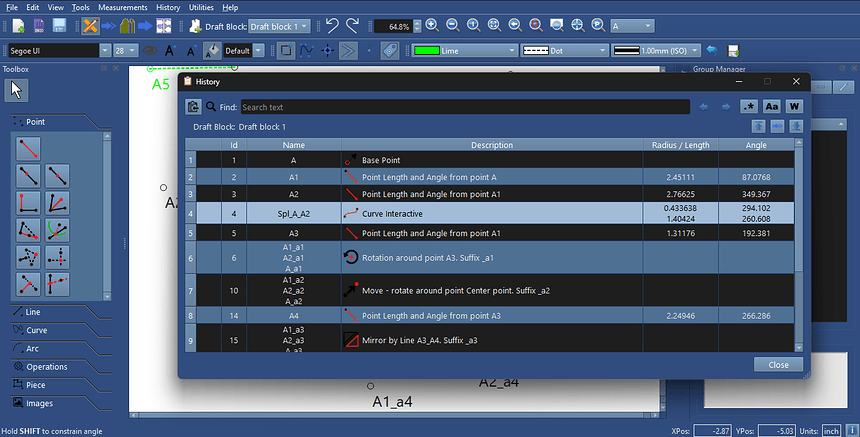Toggle the regex search option
Screen dimensions: 860x437
(x=749, y=106)
